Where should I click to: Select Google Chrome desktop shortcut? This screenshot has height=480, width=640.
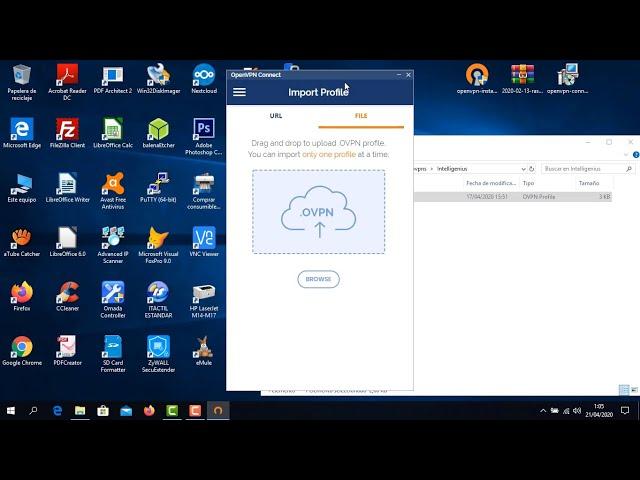click(x=22, y=351)
